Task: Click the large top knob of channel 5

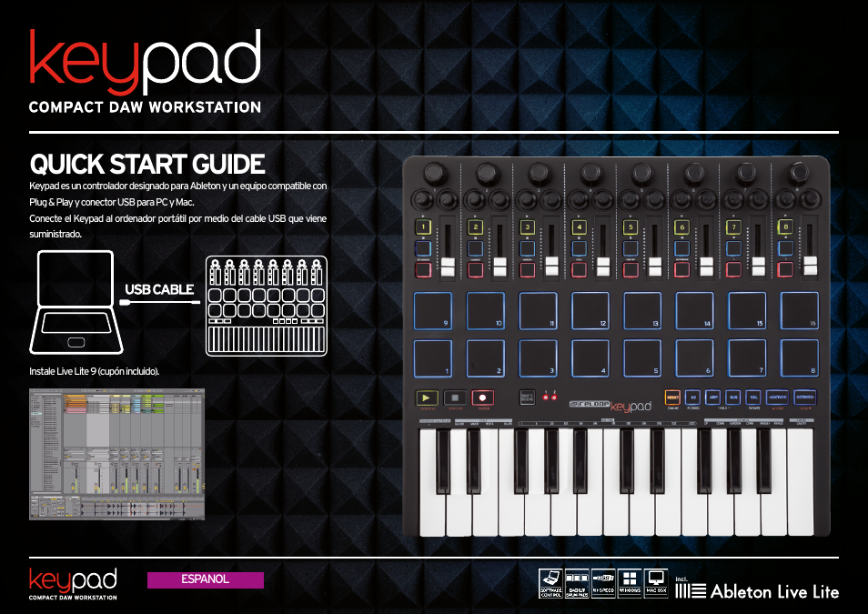Action: click(642, 173)
